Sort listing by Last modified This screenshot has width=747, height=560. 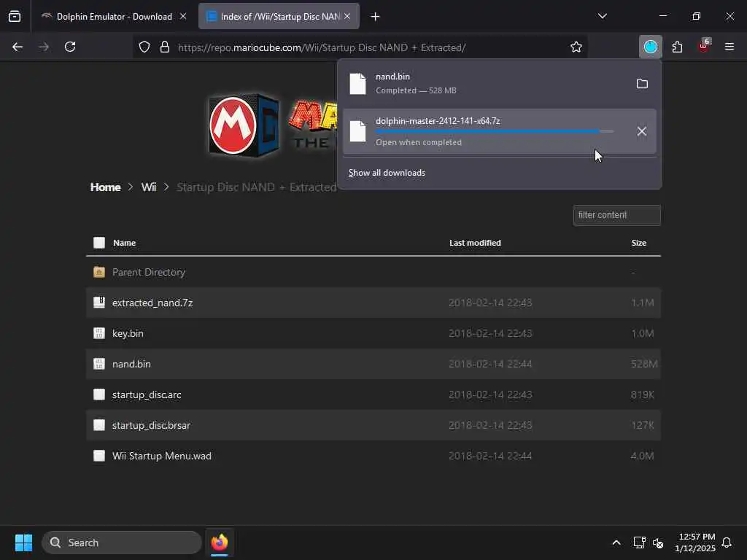coord(475,243)
